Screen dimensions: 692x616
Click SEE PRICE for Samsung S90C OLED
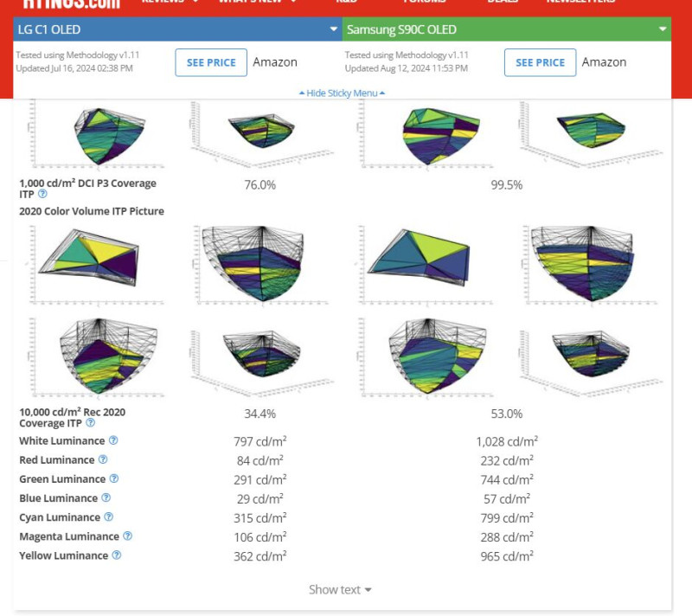pyautogui.click(x=540, y=62)
